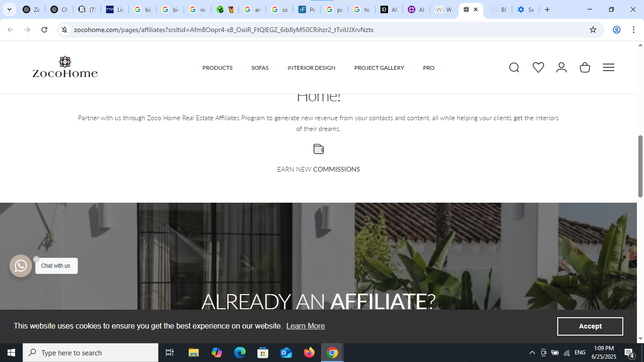Bookmark this page with the star icon
644x362 pixels.
[593, 30]
